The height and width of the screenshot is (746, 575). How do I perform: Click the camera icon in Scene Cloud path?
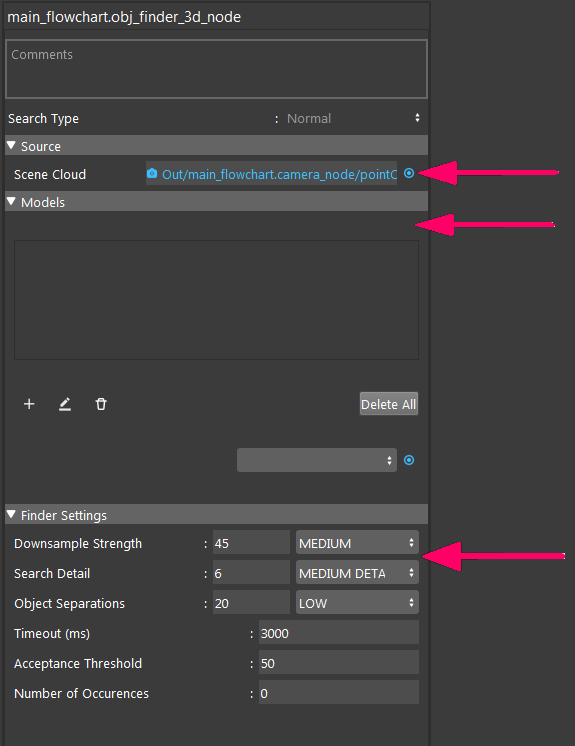coord(152,174)
